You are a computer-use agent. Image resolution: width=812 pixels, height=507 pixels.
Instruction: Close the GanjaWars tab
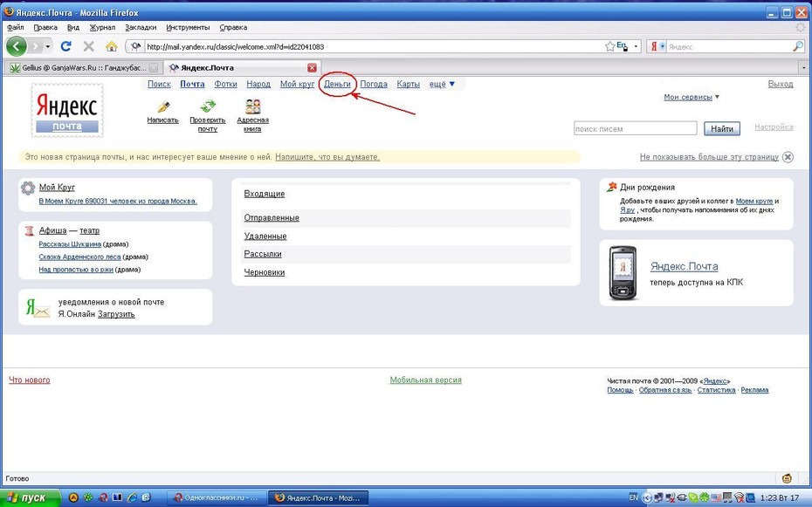(154, 68)
